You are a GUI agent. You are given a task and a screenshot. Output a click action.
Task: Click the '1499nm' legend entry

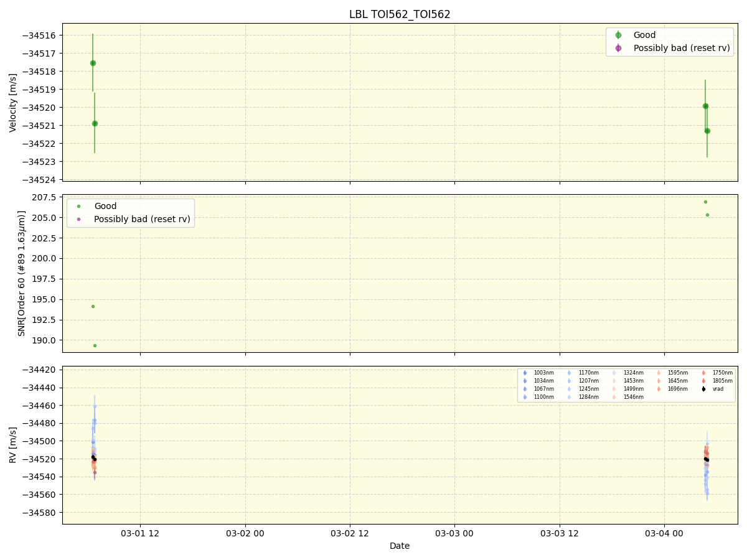click(x=634, y=389)
